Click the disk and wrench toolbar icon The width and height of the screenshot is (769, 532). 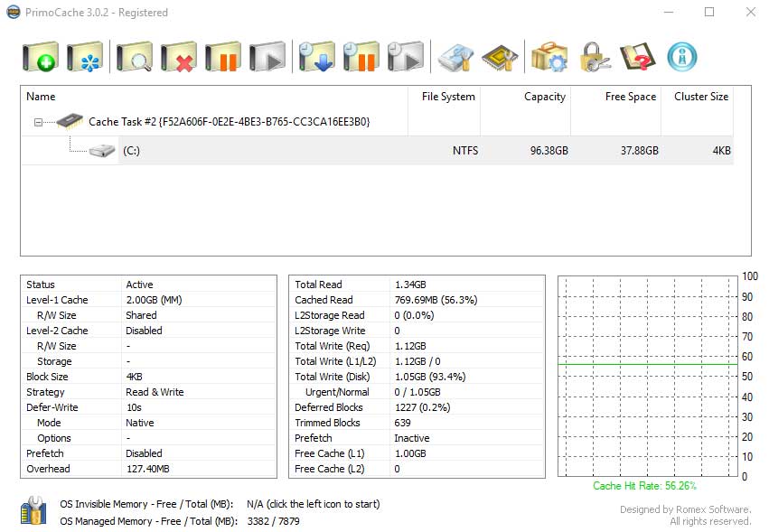coord(455,57)
